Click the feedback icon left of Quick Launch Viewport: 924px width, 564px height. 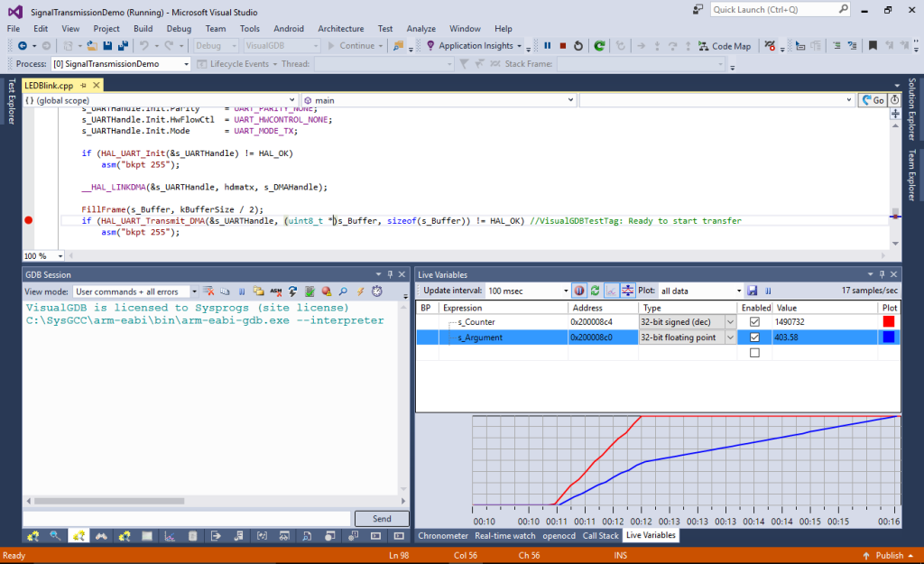[698, 9]
